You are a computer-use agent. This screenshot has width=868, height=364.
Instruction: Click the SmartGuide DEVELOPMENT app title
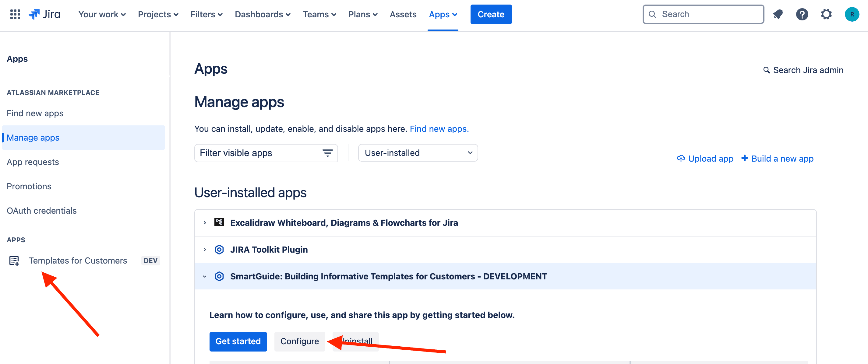(x=389, y=276)
